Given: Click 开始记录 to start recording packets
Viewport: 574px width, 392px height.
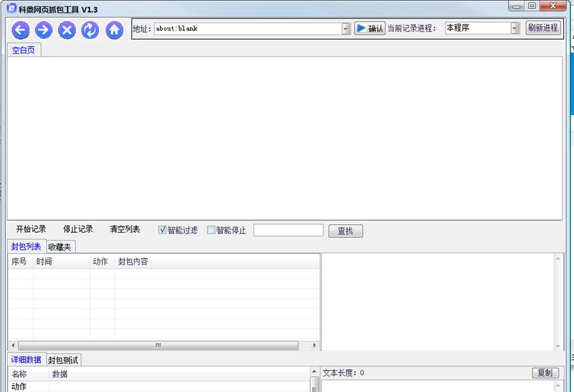Looking at the screenshot, I should [x=30, y=230].
